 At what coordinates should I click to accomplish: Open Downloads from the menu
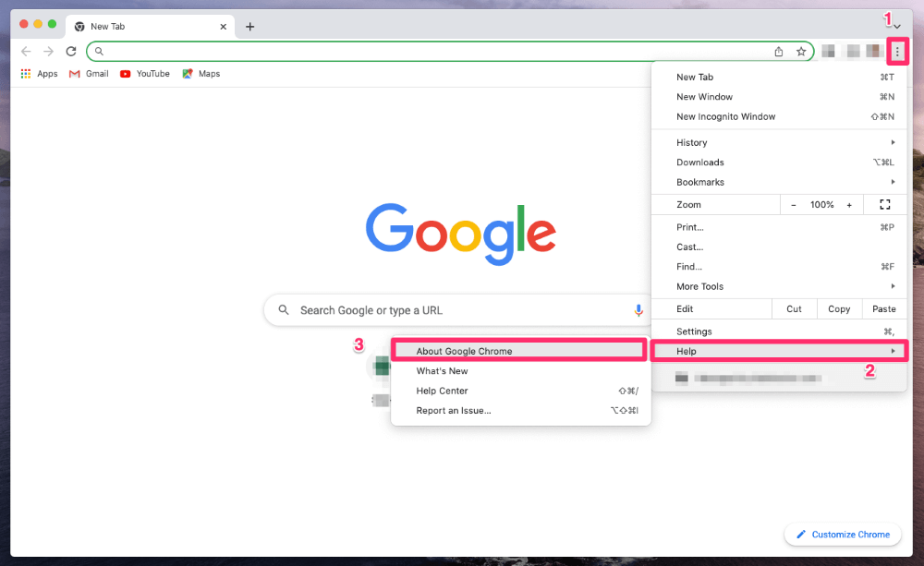(779, 162)
